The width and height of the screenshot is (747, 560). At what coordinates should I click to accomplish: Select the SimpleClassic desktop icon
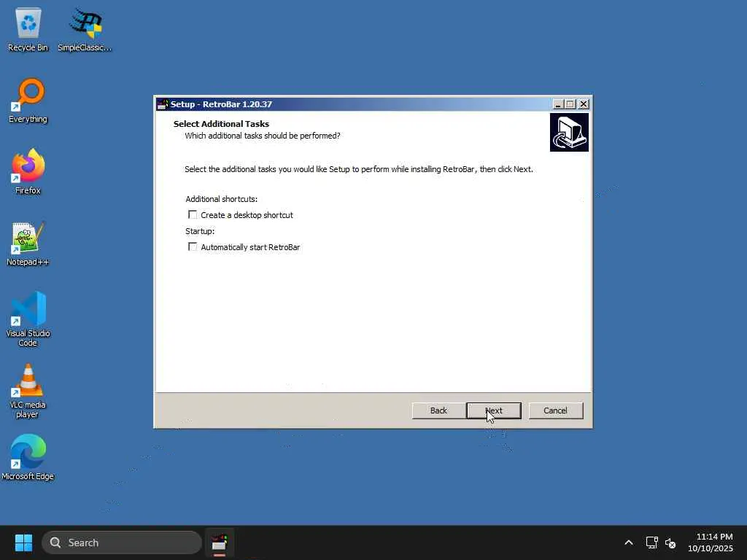click(x=85, y=29)
